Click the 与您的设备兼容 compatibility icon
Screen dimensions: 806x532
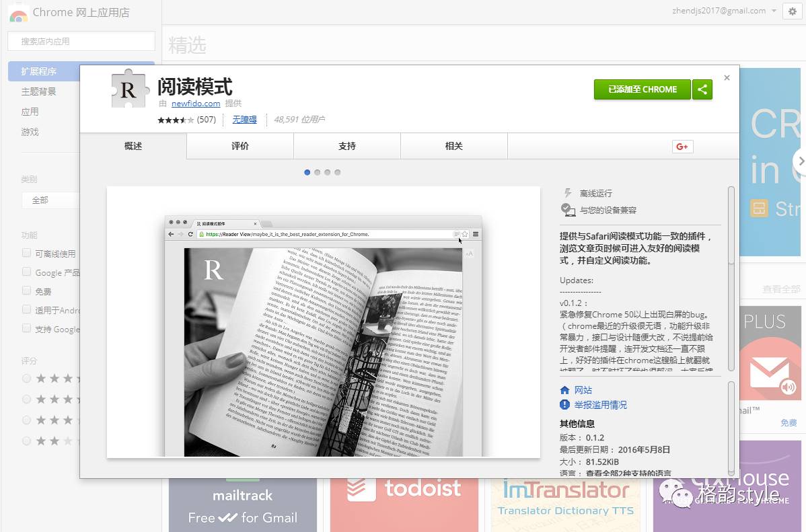pyautogui.click(x=569, y=210)
